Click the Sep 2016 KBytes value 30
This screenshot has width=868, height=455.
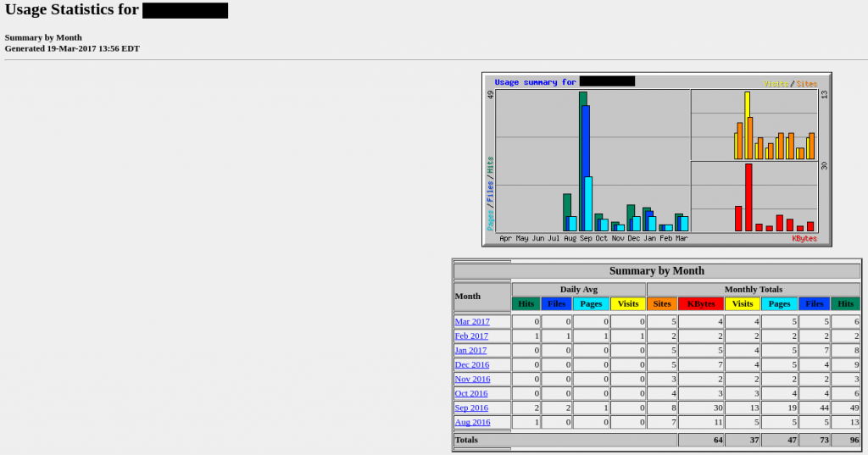(x=718, y=408)
